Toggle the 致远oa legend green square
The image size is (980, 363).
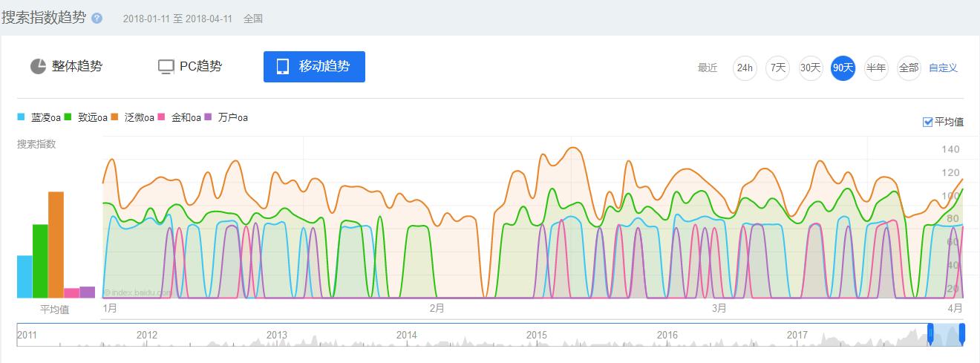(68, 117)
